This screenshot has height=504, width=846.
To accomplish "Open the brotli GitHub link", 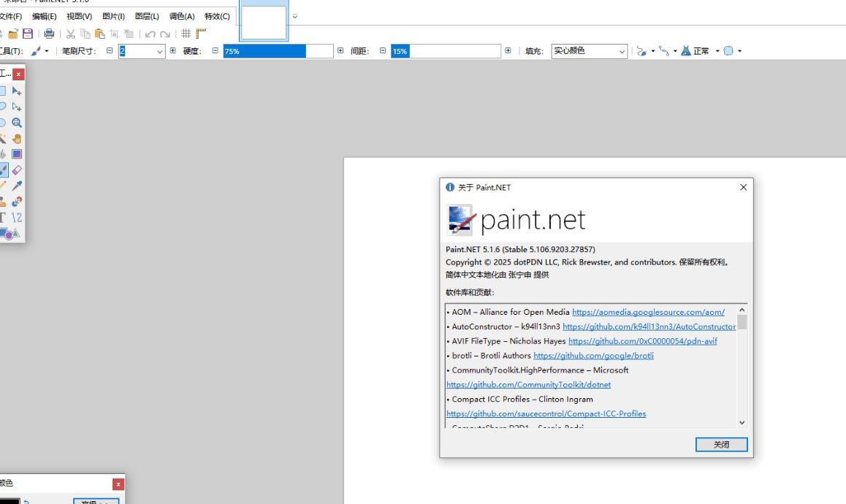I will point(593,356).
